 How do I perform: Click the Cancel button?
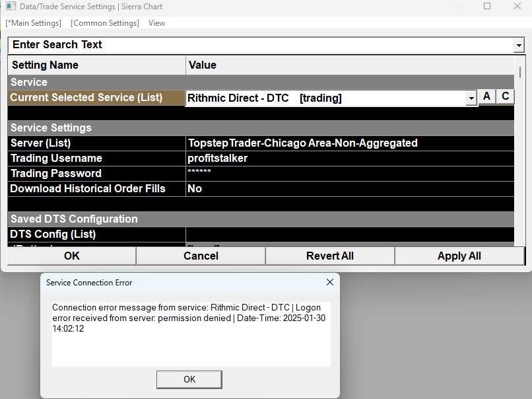pyautogui.click(x=201, y=256)
